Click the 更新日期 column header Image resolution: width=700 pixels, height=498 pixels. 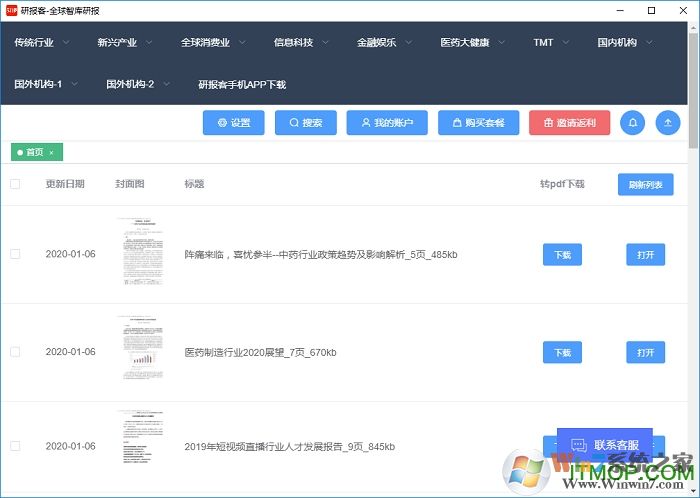point(65,184)
